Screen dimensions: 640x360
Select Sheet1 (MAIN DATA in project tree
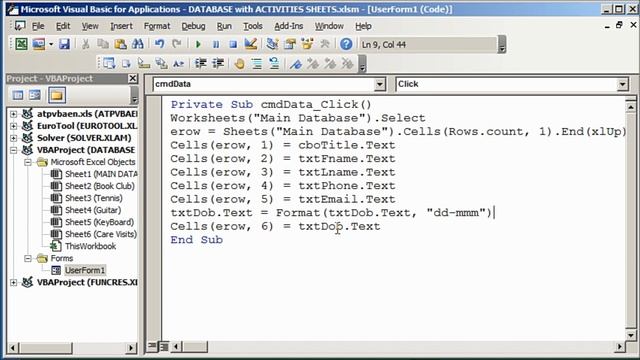coord(101,174)
